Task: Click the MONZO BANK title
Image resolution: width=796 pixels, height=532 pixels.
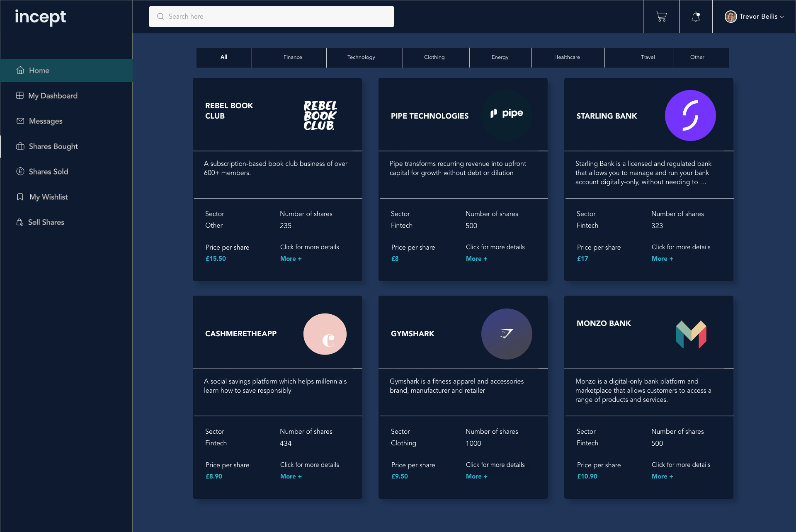Action: (x=604, y=323)
